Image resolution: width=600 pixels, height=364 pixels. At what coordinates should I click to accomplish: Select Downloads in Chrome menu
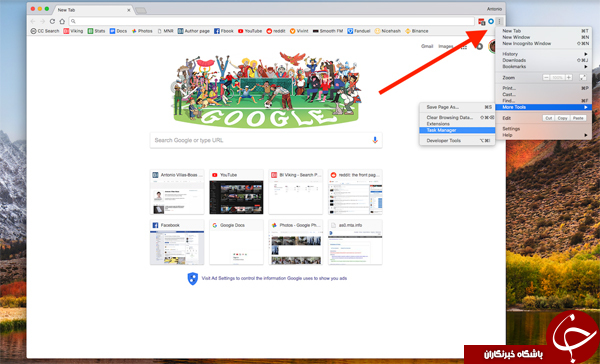click(x=543, y=60)
